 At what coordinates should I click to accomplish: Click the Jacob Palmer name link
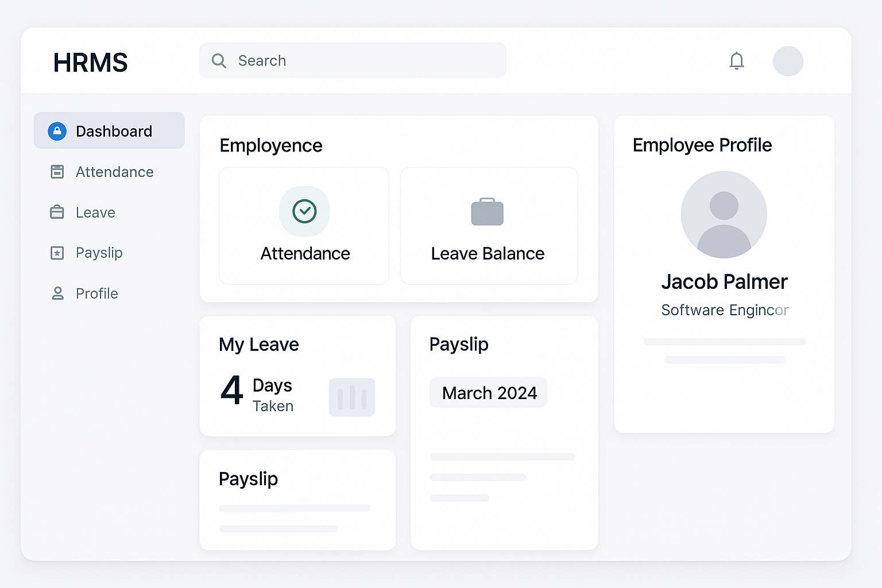click(724, 282)
